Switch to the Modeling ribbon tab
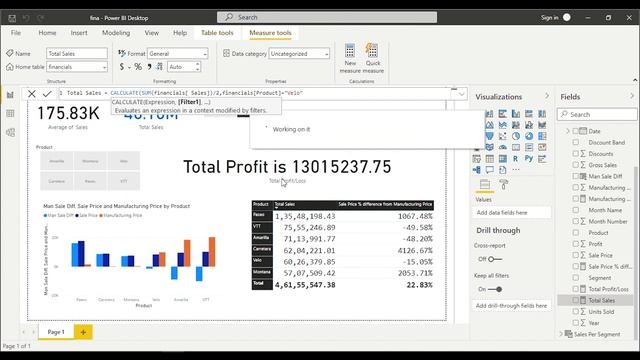Viewport: 640px width, 360px height. (116, 33)
